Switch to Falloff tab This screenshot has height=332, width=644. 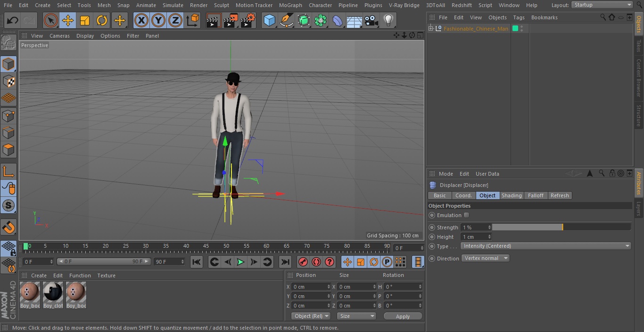536,195
